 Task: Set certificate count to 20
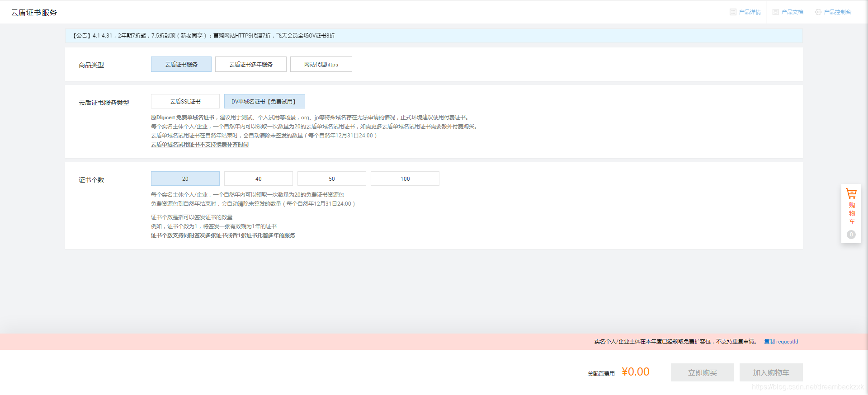coord(185,179)
